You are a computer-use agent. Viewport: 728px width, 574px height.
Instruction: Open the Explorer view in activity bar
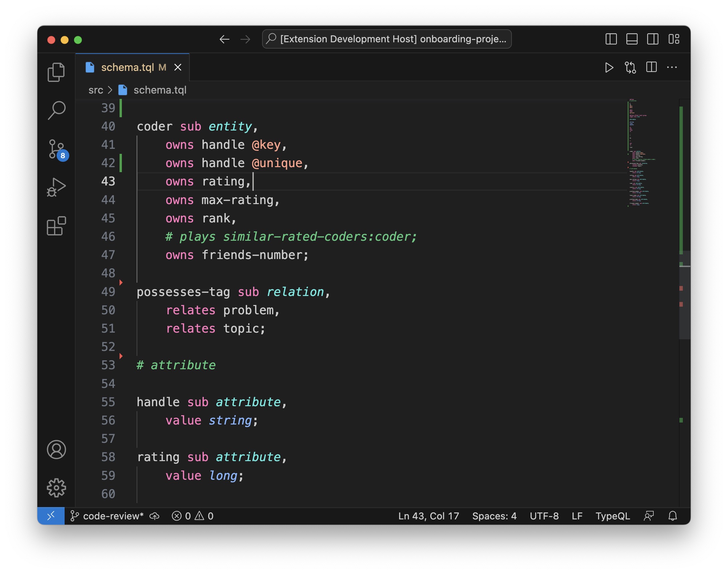coord(56,72)
